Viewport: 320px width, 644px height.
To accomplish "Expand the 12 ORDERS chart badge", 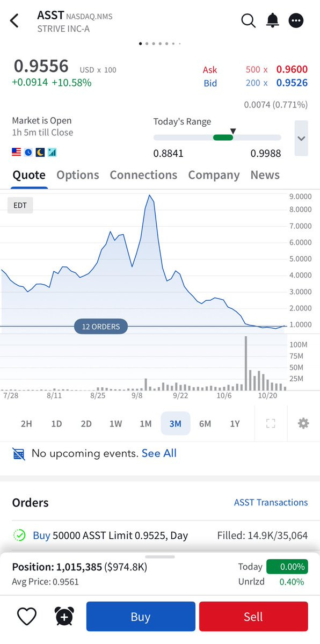I will (x=101, y=327).
